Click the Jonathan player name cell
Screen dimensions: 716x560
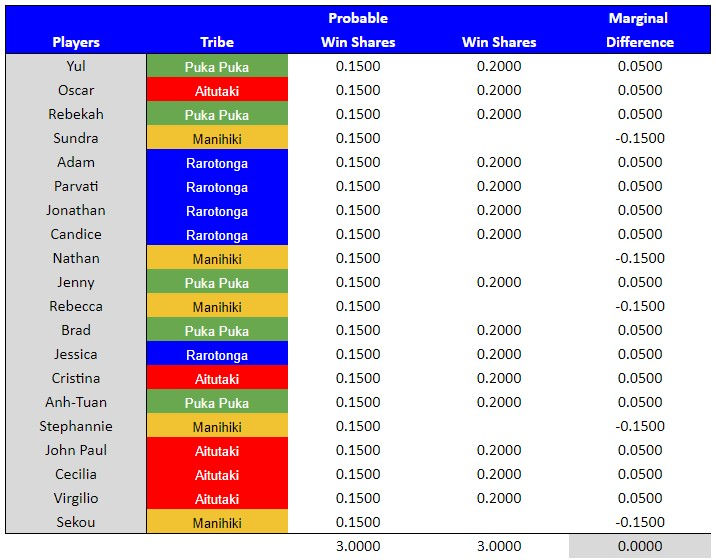pos(76,210)
